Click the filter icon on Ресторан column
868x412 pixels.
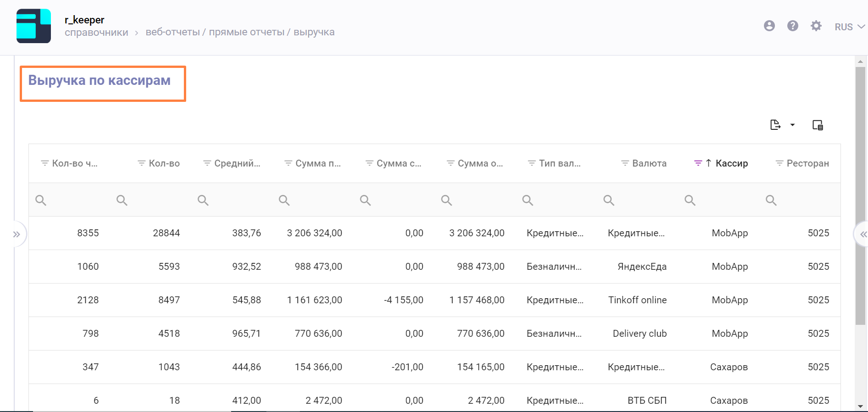point(779,163)
